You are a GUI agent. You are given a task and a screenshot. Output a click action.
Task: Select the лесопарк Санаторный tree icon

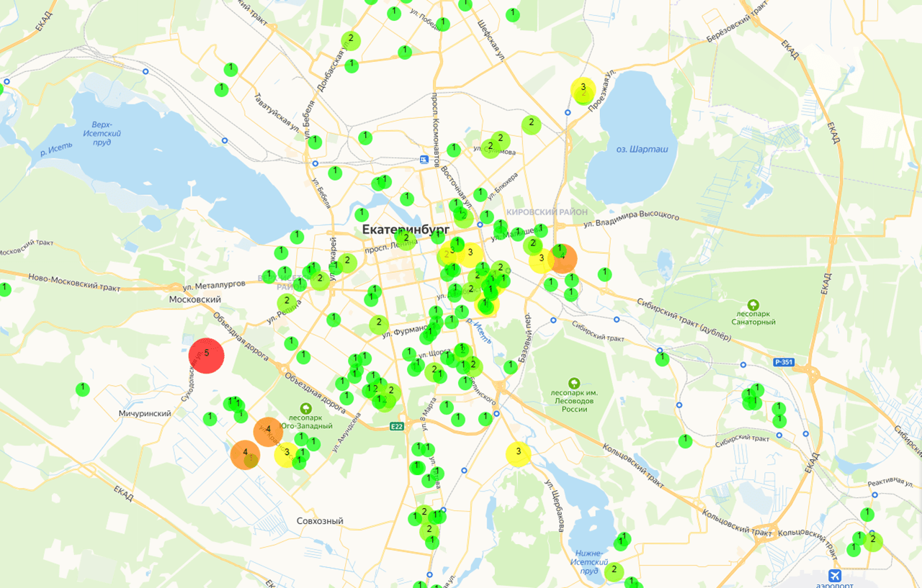[x=753, y=305]
